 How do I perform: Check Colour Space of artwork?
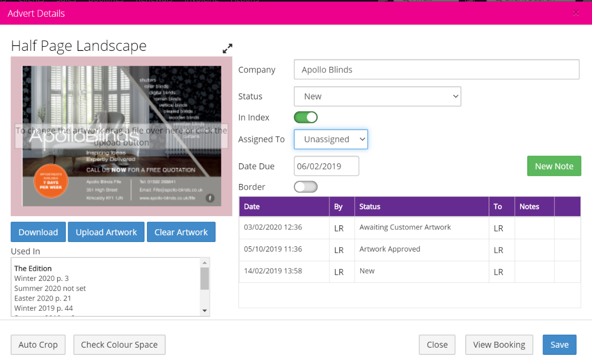coord(119,345)
